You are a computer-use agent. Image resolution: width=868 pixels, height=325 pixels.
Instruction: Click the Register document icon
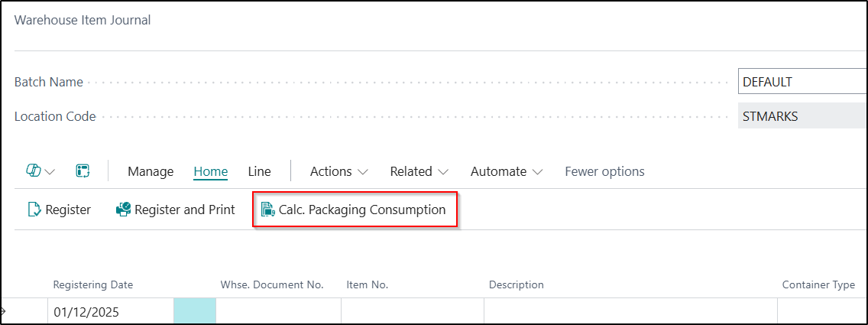[34, 210]
